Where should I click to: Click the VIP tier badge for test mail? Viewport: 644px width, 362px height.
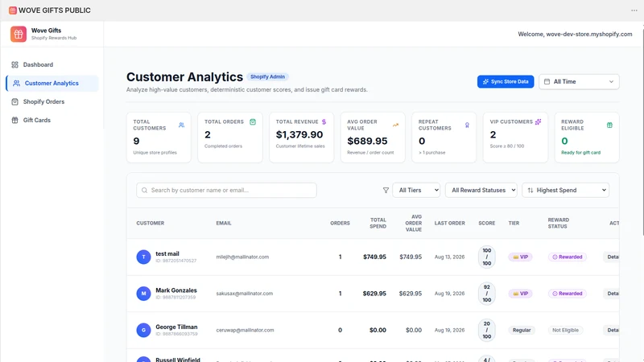pos(520,257)
